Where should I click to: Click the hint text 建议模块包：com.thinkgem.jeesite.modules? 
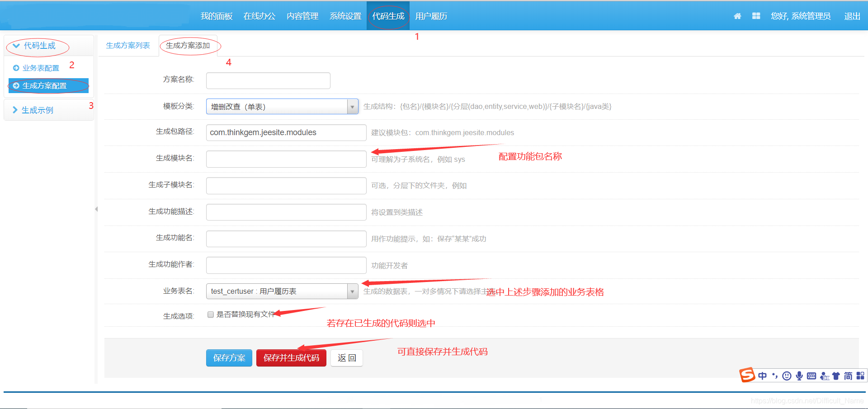[x=443, y=133]
